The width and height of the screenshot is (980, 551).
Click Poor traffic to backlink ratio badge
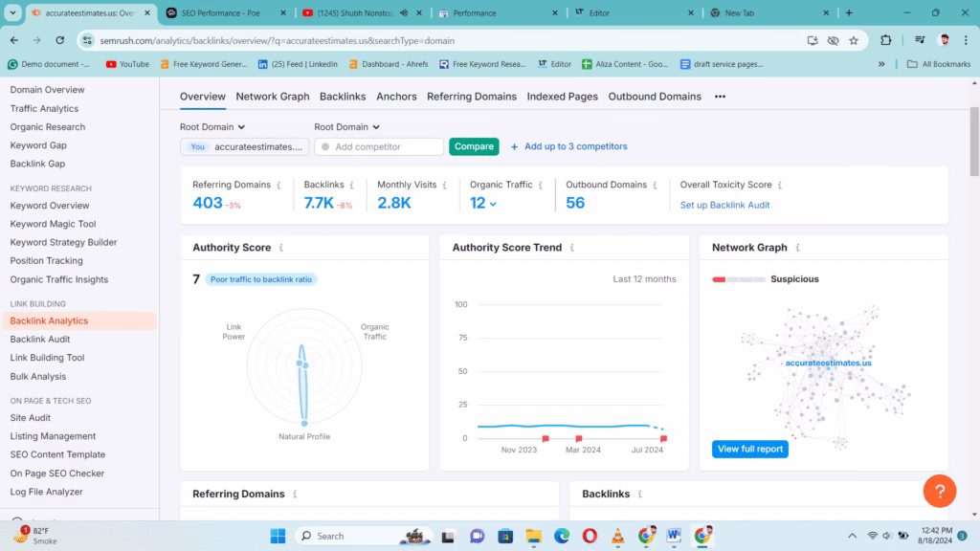pyautogui.click(x=261, y=279)
